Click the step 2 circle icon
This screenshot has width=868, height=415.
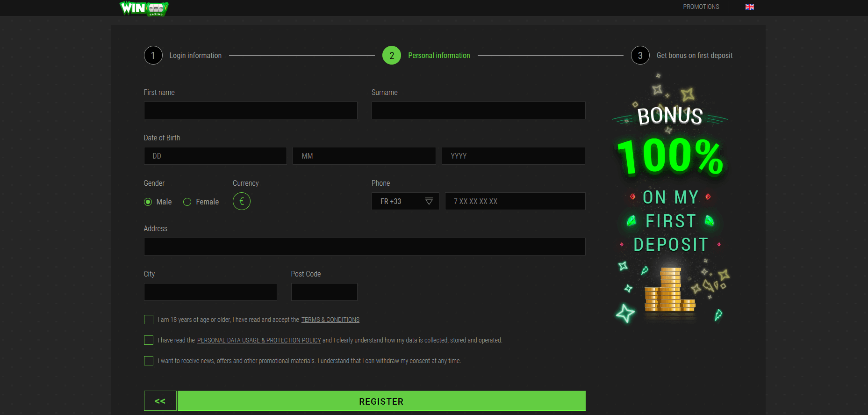[391, 55]
